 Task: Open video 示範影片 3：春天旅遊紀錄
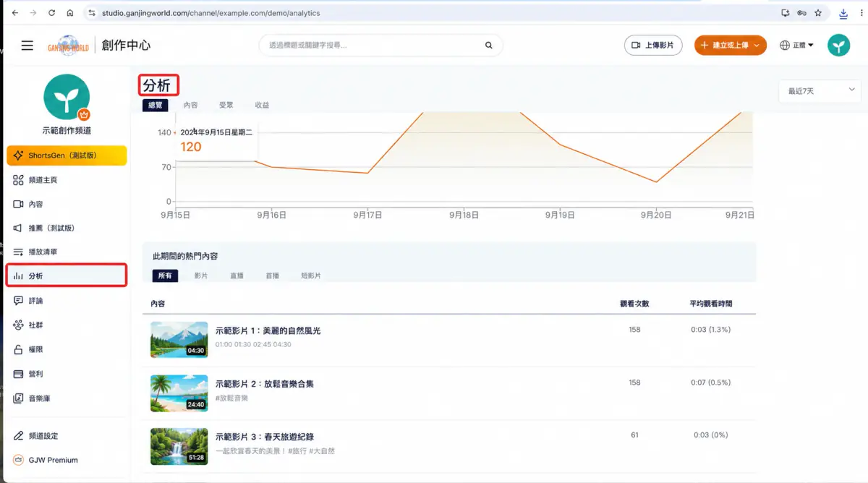click(x=265, y=437)
